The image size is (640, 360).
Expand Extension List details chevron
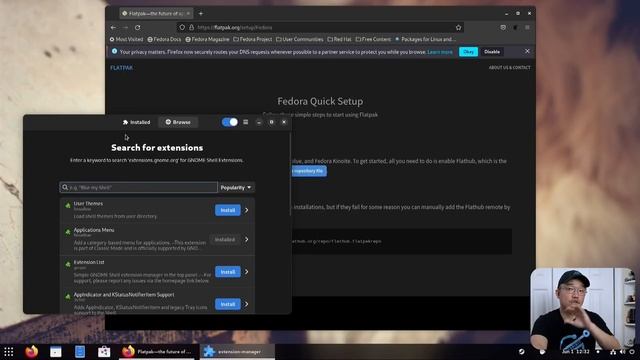247,272
